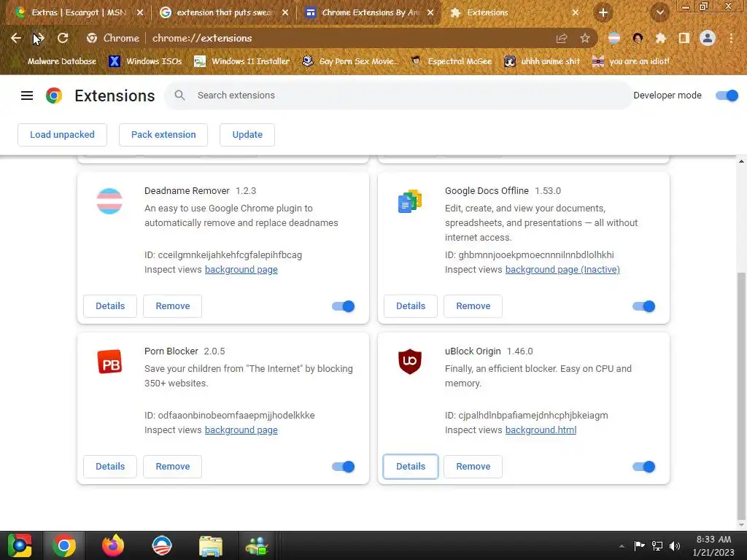Open the Extensions hamburger main menu
This screenshot has width=747, height=560.
pyautogui.click(x=27, y=96)
